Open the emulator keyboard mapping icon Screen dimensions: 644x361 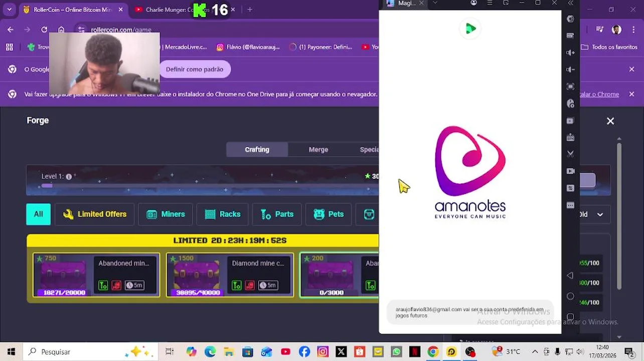pyautogui.click(x=570, y=36)
